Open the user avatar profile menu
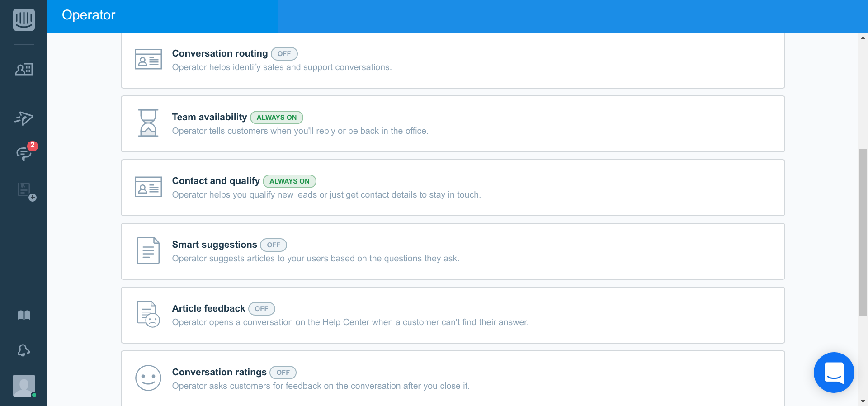Screen dimensions: 868x406 pos(24,386)
